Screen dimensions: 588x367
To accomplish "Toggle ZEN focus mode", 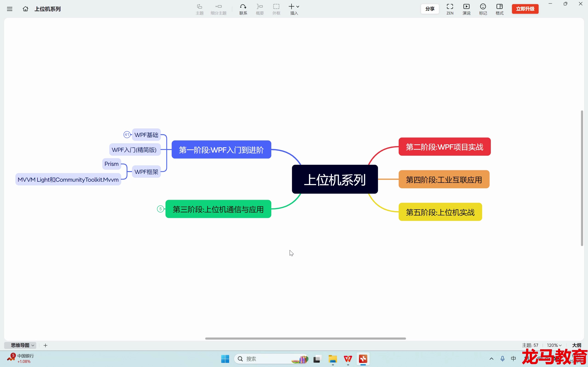I will coord(450,9).
